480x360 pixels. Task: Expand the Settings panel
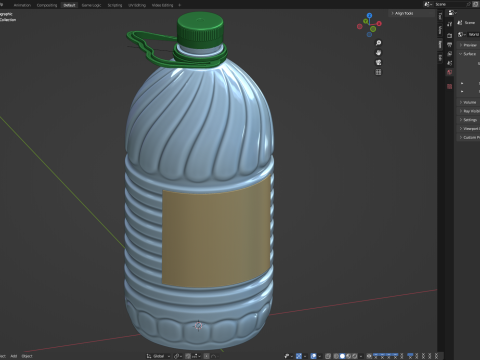coord(468,120)
